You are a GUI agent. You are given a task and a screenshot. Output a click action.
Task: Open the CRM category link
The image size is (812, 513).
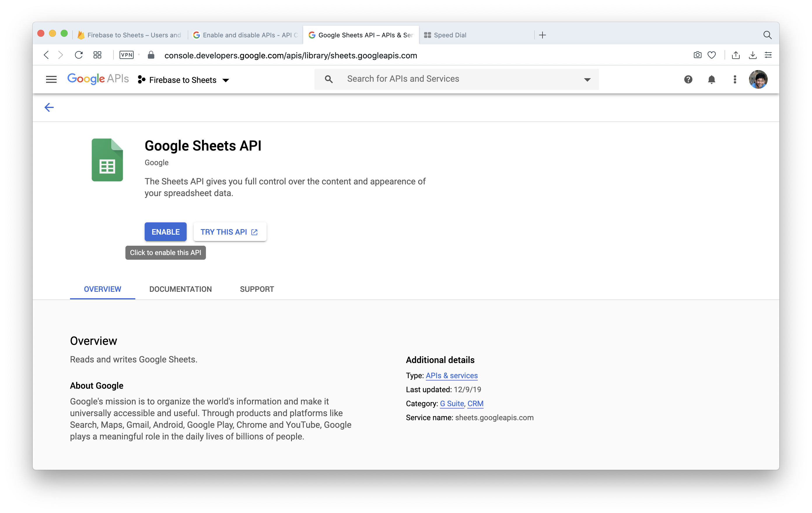coord(475,403)
